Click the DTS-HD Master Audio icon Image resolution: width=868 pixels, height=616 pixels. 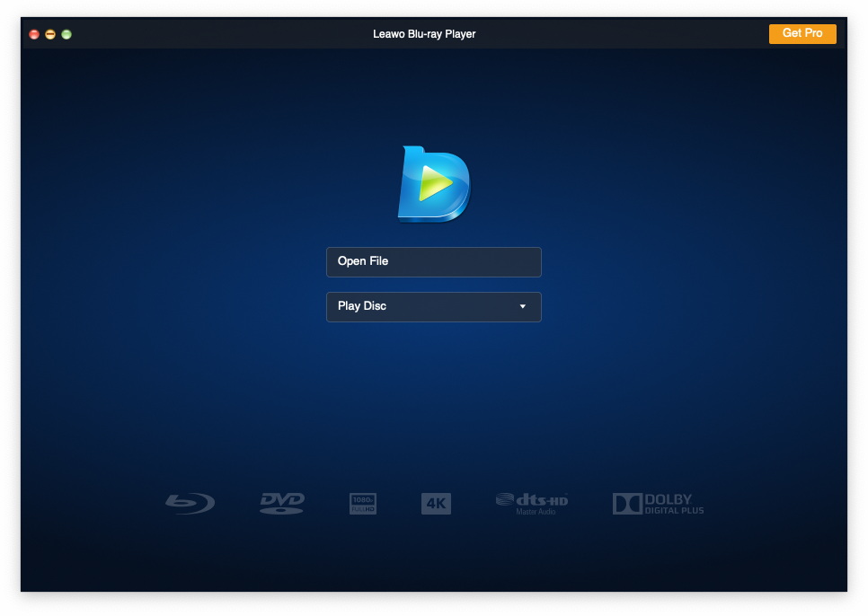532,504
